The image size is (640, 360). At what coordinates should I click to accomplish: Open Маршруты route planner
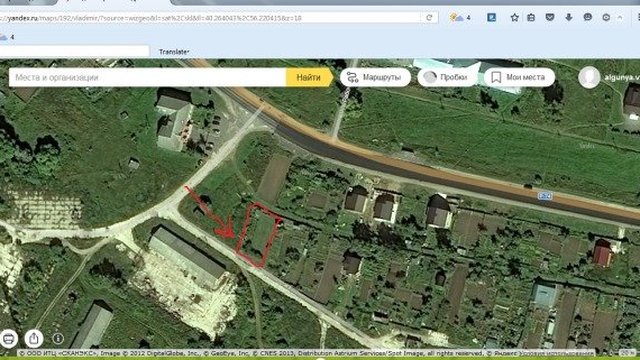[375, 77]
